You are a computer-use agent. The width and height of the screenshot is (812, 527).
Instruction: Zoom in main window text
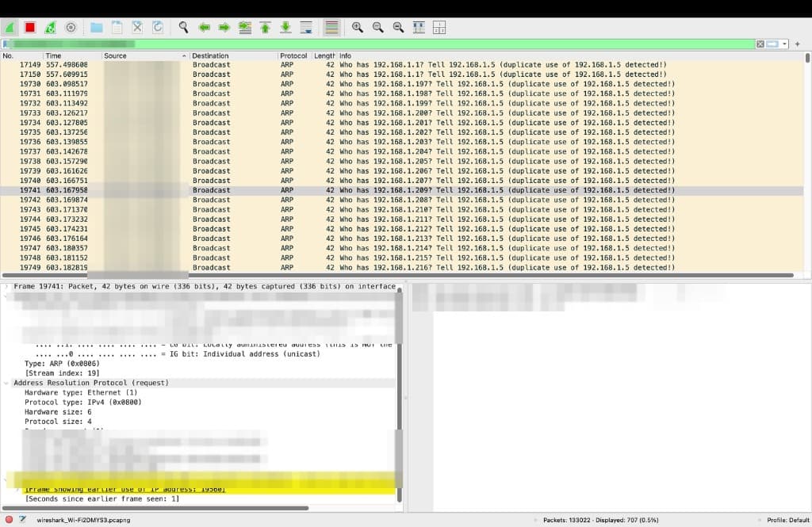(358, 28)
